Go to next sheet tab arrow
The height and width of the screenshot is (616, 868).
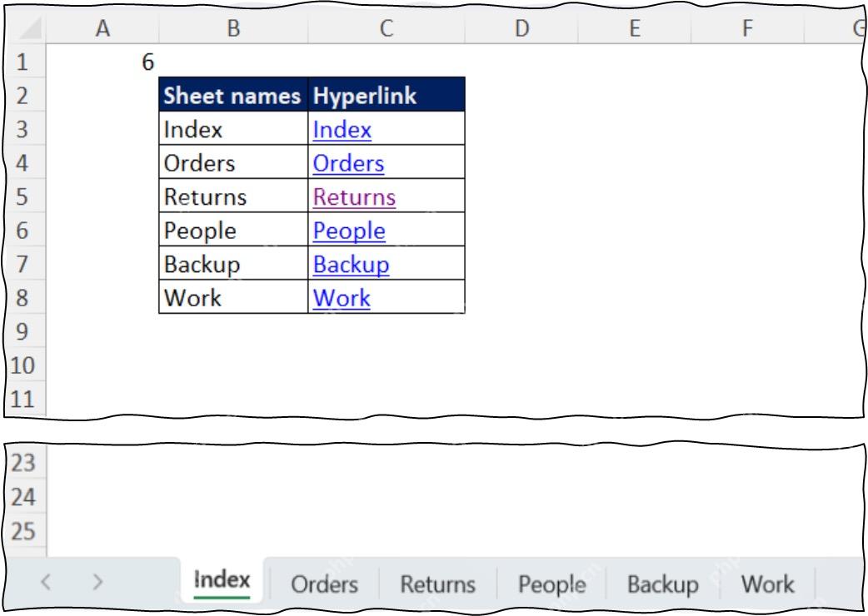[97, 581]
